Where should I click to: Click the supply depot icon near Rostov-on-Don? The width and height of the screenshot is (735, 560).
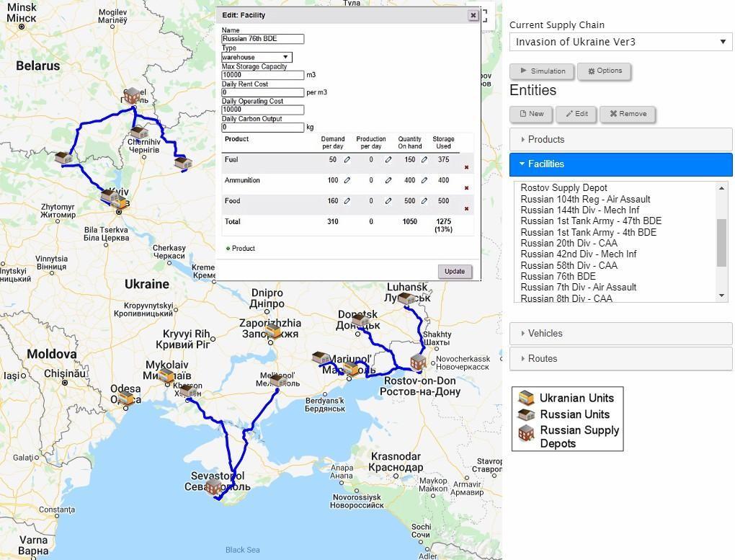click(x=418, y=363)
